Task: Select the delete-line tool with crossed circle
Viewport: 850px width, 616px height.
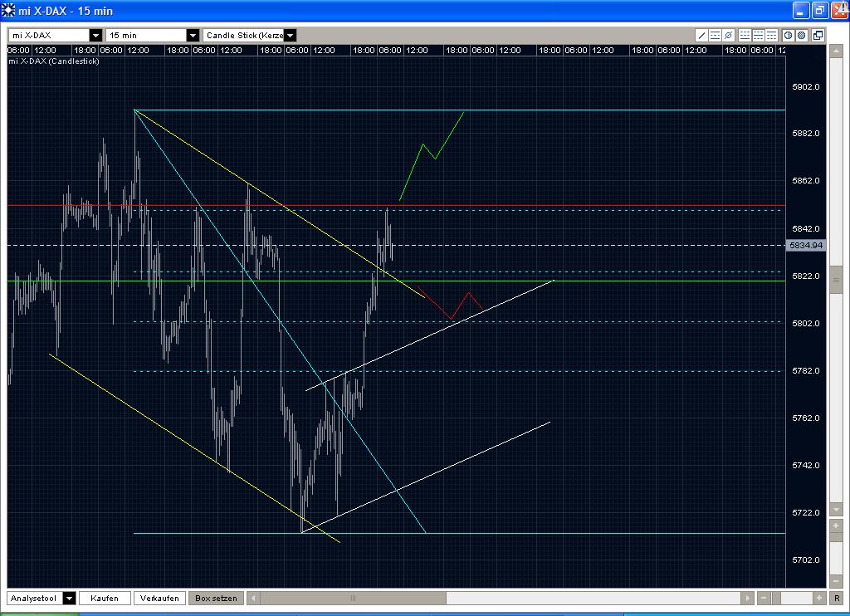Action: click(x=728, y=35)
